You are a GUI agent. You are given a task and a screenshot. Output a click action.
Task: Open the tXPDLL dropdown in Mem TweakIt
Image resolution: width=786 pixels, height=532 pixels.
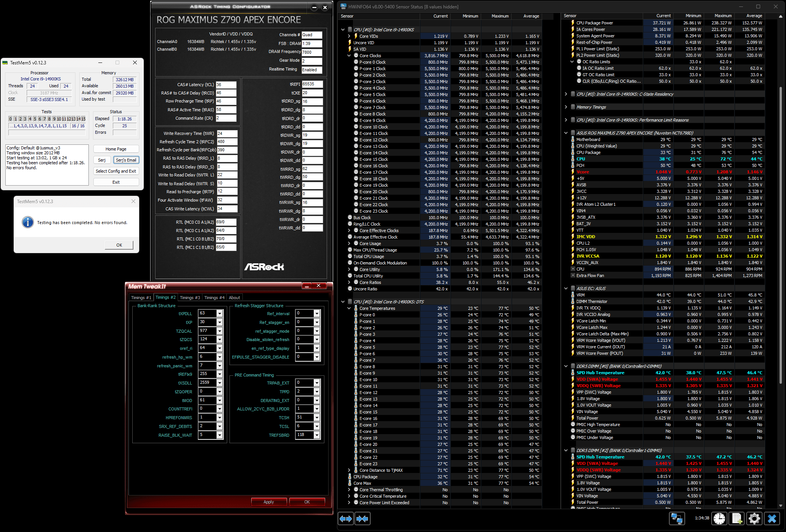tap(220, 314)
